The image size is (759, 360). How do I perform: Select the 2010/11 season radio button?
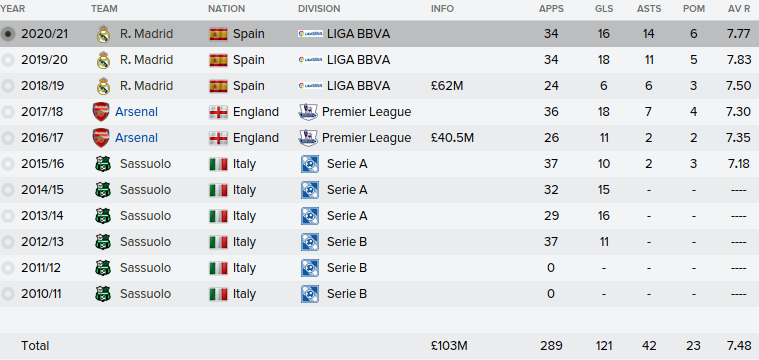click(8, 294)
